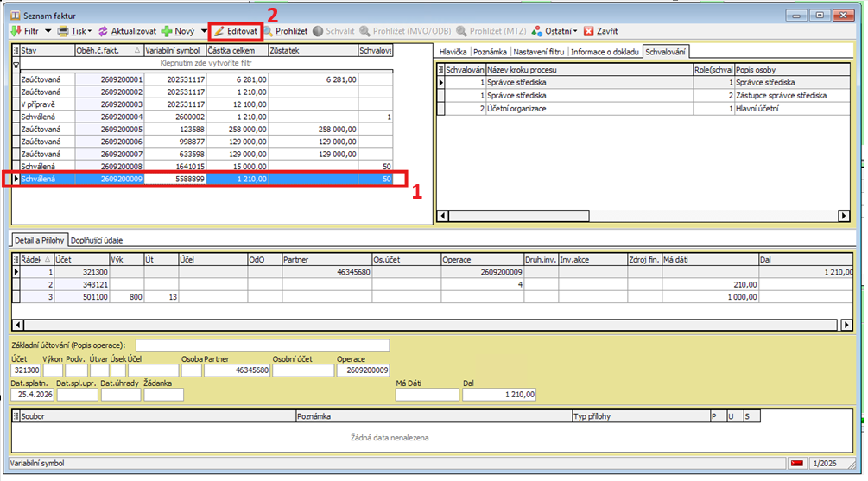The height and width of the screenshot is (481, 868).
Task: Open the Nový dropdown arrow
Action: [204, 31]
